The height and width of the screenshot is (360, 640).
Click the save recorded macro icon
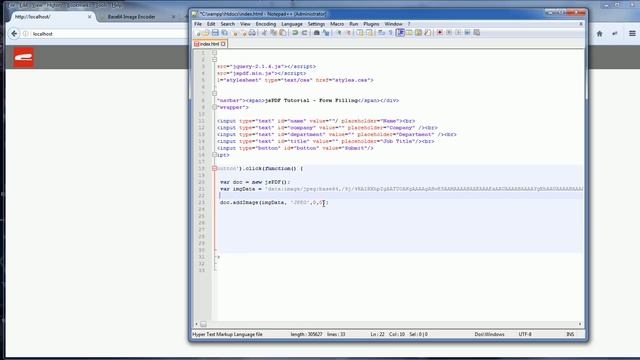[476, 33]
